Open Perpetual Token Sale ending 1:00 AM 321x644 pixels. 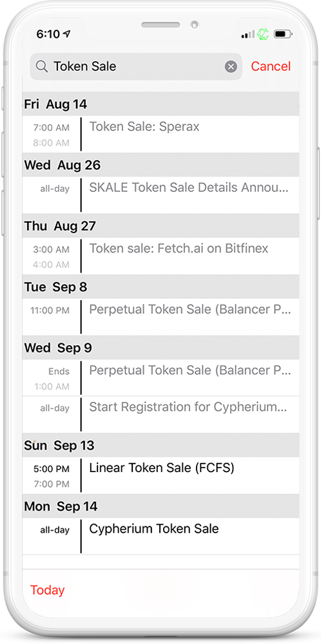click(x=160, y=378)
